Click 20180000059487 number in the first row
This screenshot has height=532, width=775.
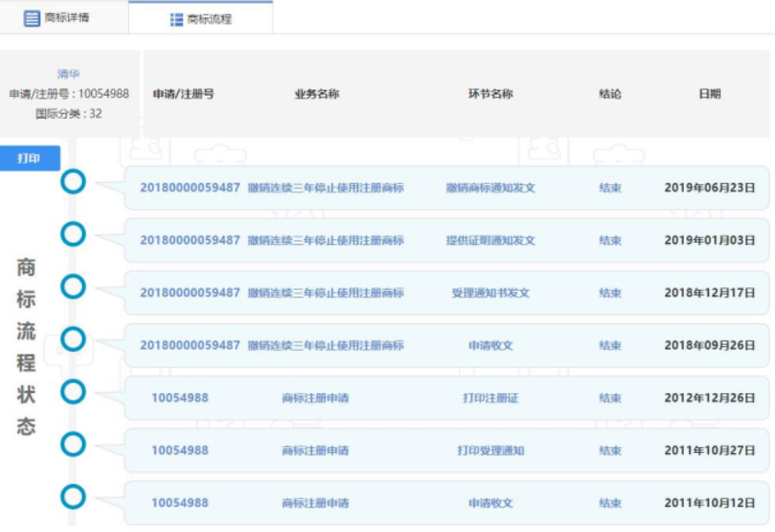pyautogui.click(x=190, y=188)
